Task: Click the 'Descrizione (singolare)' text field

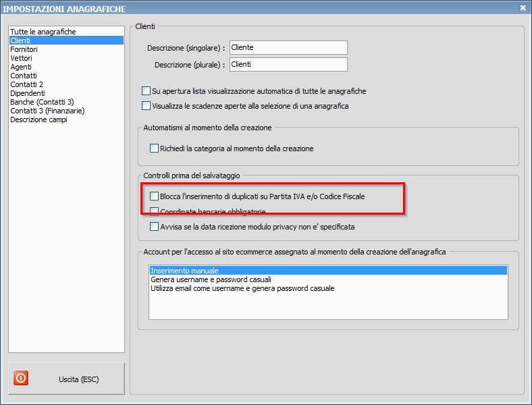Action: pyautogui.click(x=288, y=48)
